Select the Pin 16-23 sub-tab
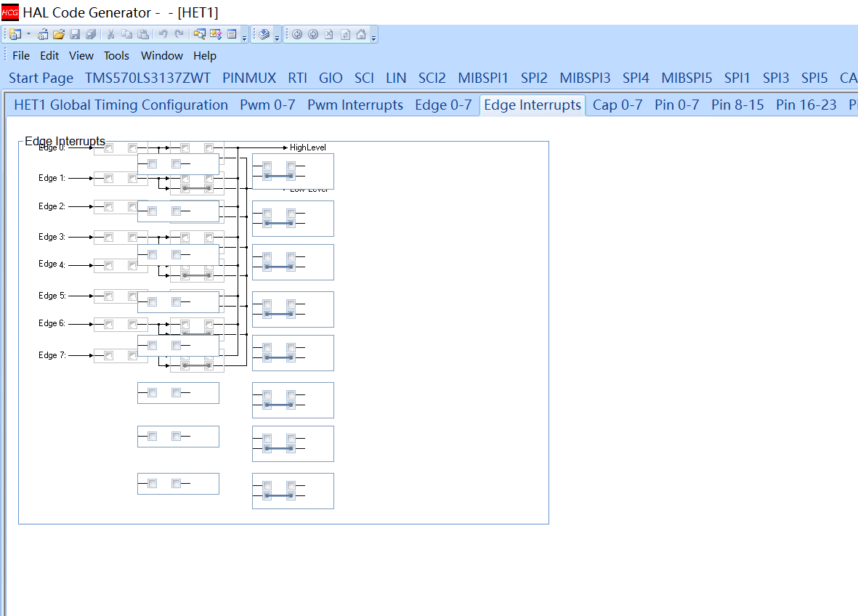The image size is (858, 616). tap(806, 105)
